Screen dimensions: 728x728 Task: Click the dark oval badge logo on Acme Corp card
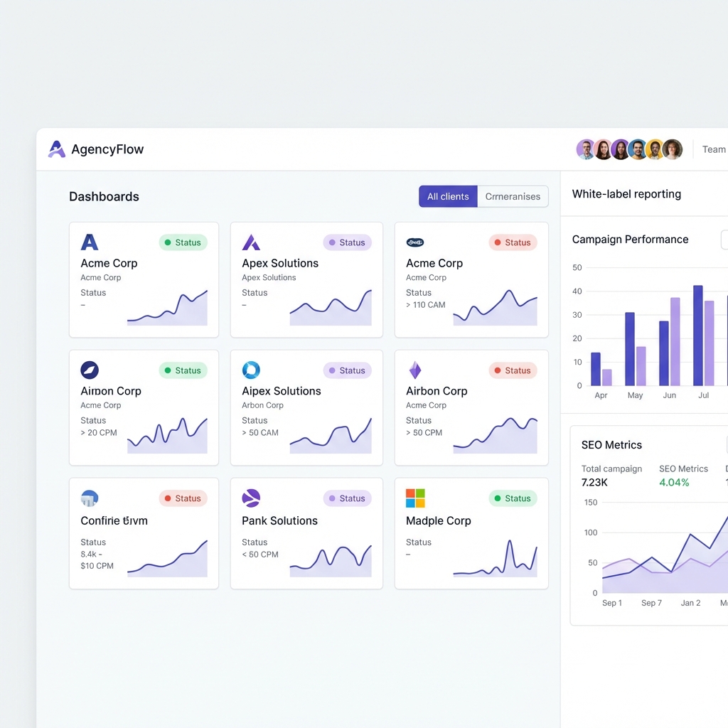click(x=415, y=242)
